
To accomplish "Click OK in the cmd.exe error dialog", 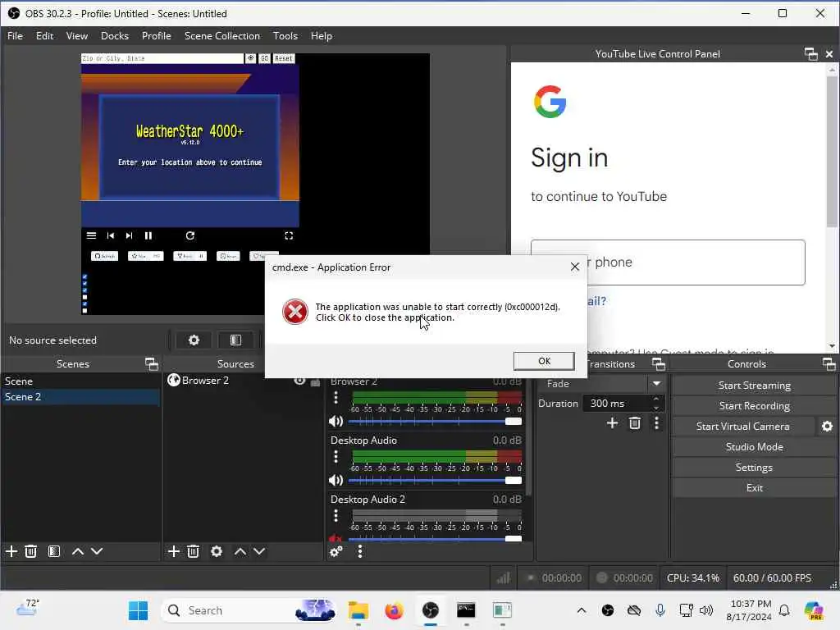I will coord(544,361).
